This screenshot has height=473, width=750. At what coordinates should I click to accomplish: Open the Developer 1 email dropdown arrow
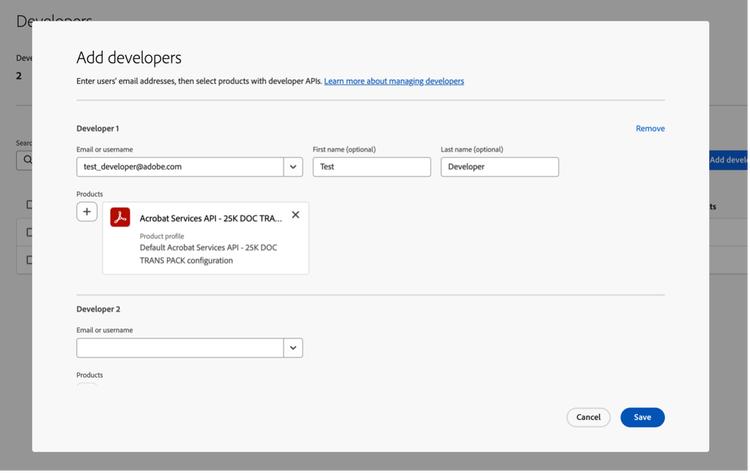point(293,167)
